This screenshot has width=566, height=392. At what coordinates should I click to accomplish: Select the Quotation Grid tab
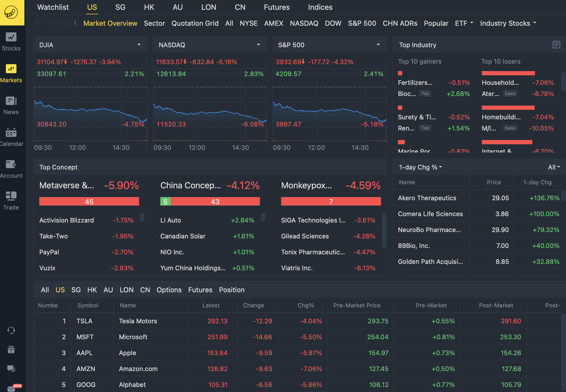[195, 23]
